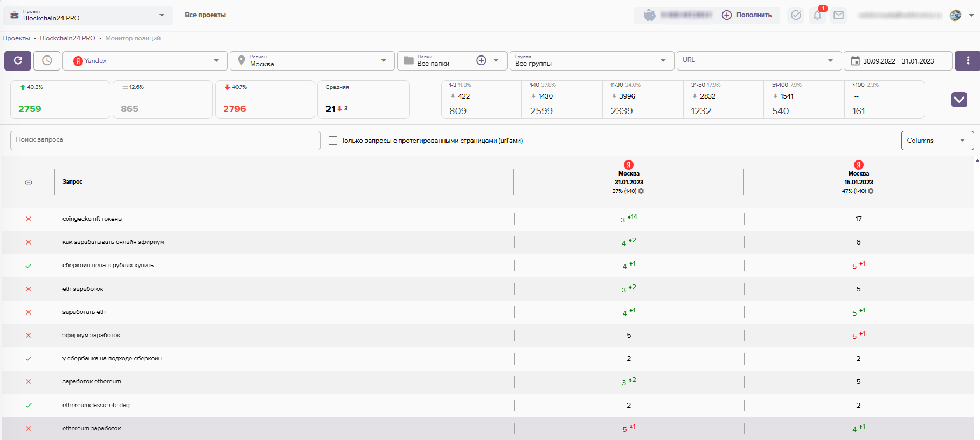
Task: Click gear icon under 31.01.2023 column
Action: point(641,191)
